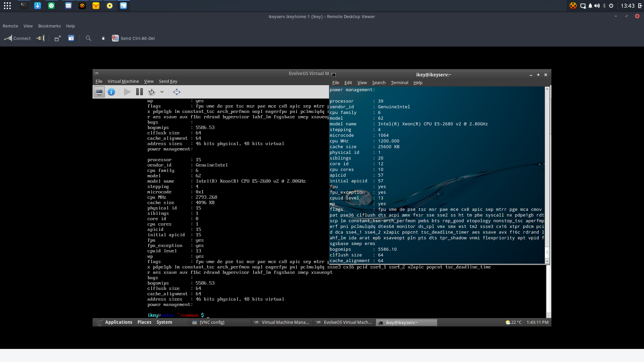Pause the virtual machine
644x362 pixels.
click(x=140, y=92)
